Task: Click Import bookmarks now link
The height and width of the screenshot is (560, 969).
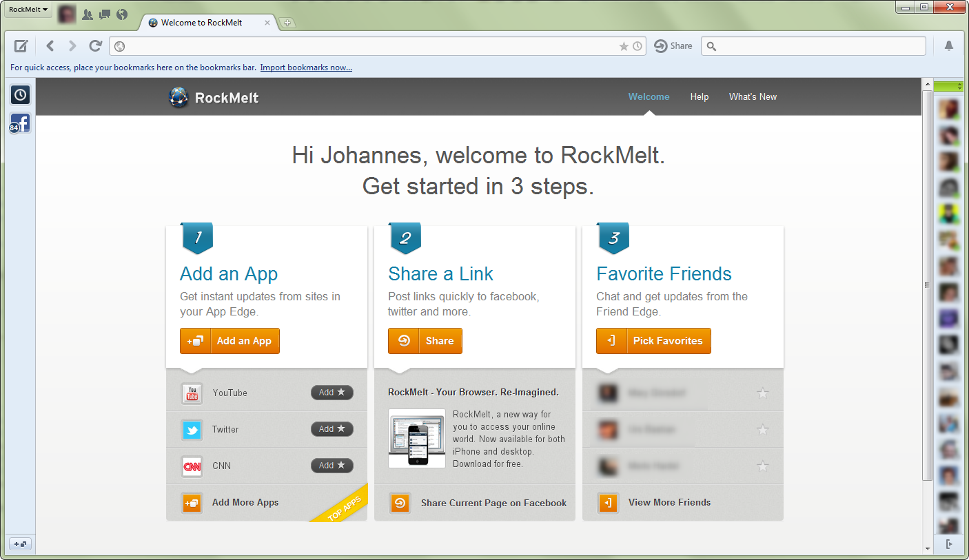Action: click(x=306, y=68)
